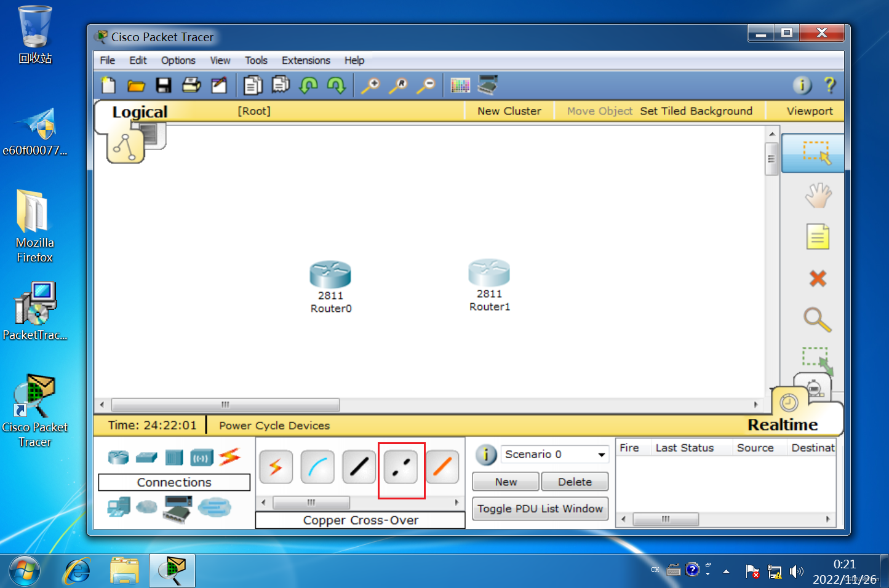Open help with the question mark icon

[830, 85]
